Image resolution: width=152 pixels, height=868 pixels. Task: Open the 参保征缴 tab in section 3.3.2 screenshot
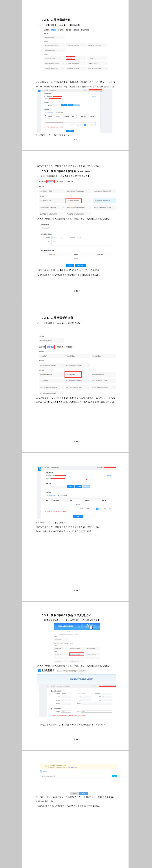53,30
